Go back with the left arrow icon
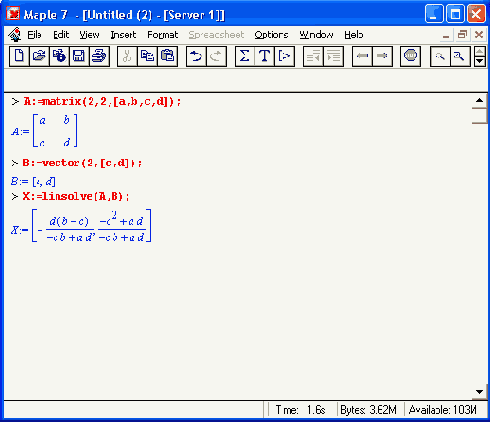Screen dimensions: 490x422 coord(362,56)
